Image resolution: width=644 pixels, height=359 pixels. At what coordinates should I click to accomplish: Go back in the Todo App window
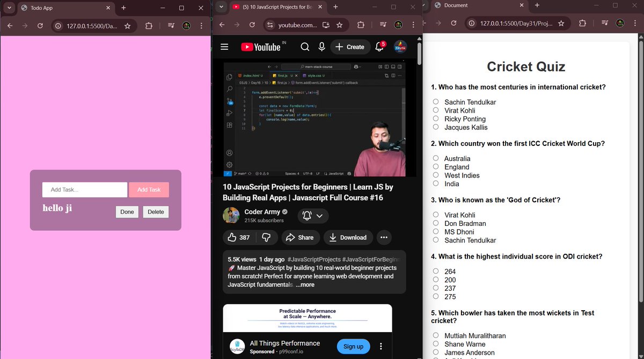[10, 26]
